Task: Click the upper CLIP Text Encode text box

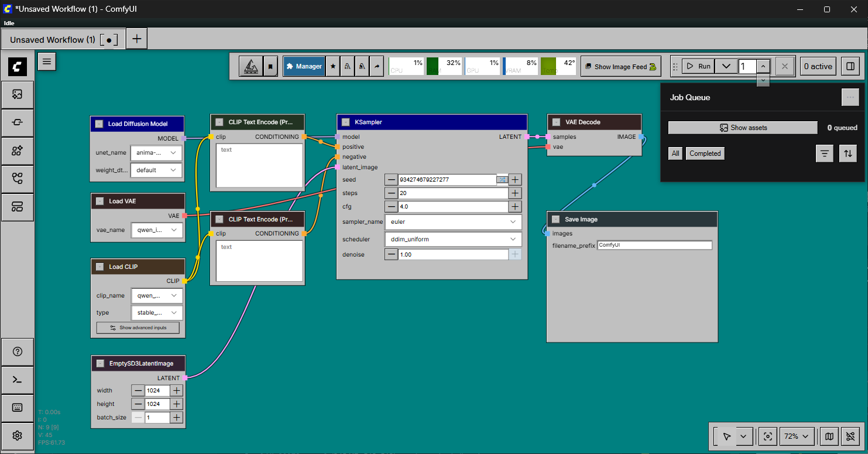Action: 260,165
